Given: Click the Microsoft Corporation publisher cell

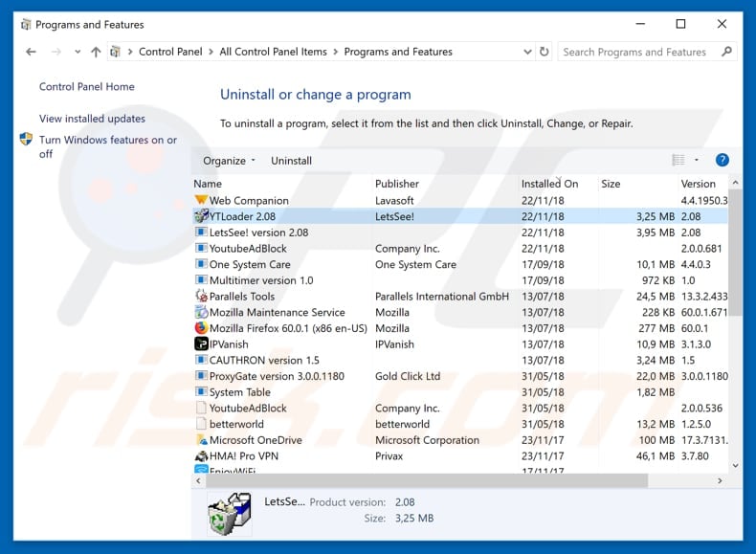Looking at the screenshot, I should coord(427,440).
